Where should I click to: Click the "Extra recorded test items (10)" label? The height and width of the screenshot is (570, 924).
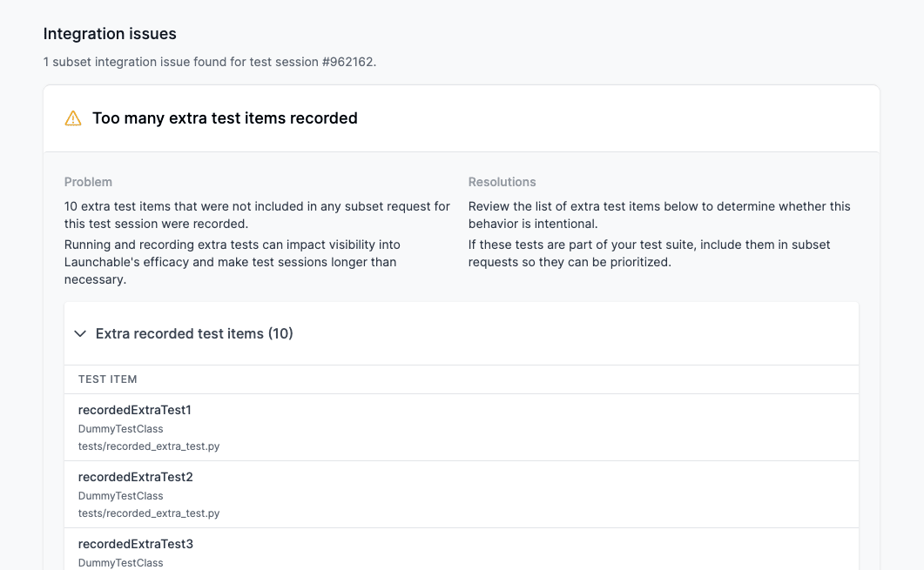[194, 333]
